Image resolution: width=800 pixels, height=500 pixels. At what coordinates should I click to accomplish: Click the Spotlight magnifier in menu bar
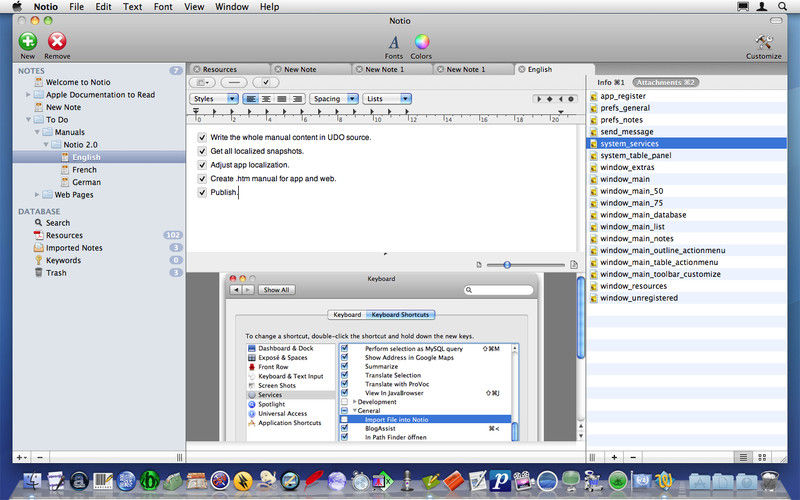(782, 7)
